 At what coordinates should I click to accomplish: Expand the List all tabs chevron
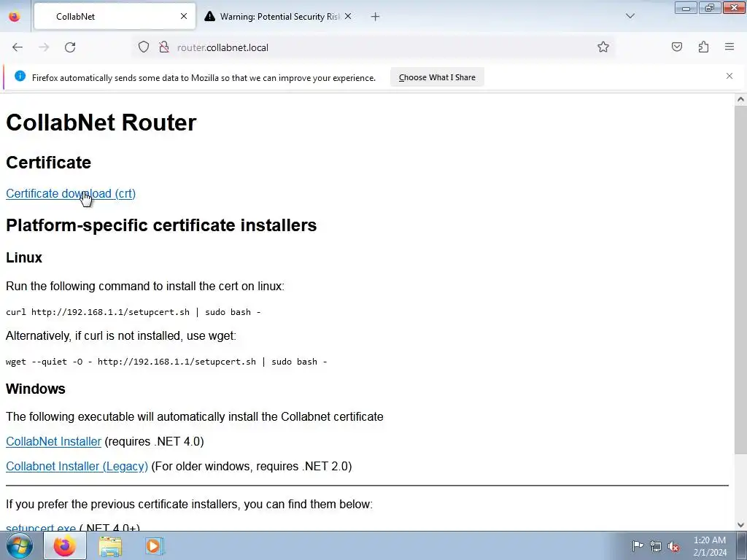pyautogui.click(x=630, y=16)
